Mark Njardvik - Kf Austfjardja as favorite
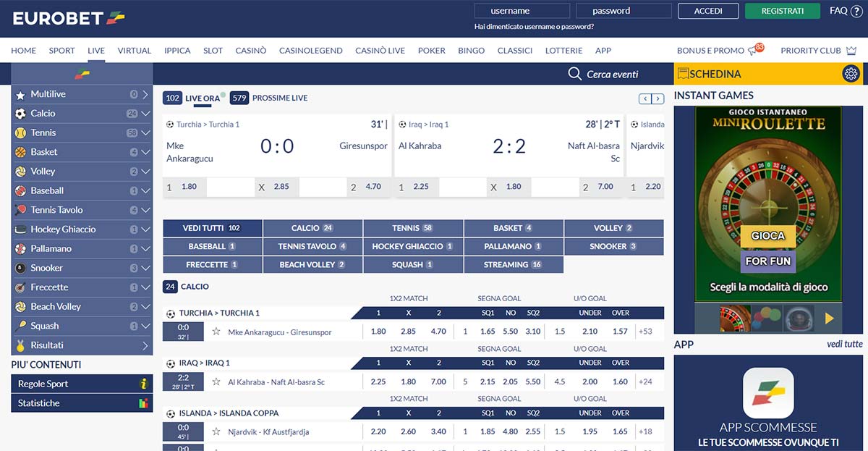Screen dimensions: 868x451 coord(216,431)
